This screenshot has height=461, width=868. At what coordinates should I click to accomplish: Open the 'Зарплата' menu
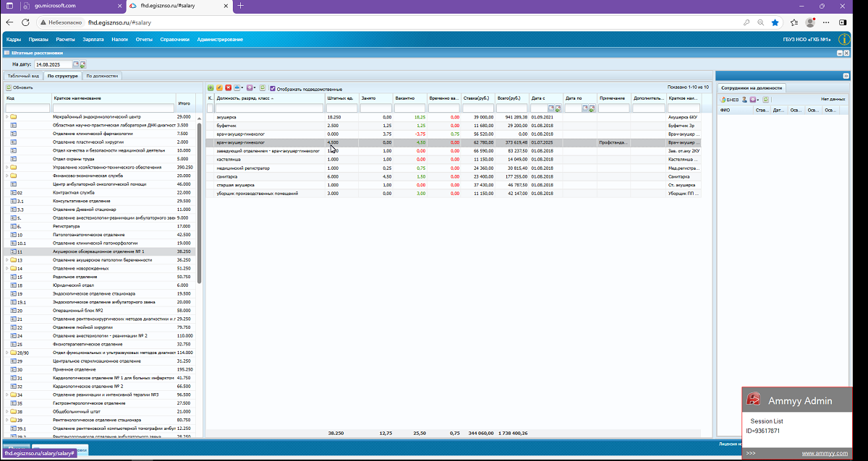click(93, 39)
